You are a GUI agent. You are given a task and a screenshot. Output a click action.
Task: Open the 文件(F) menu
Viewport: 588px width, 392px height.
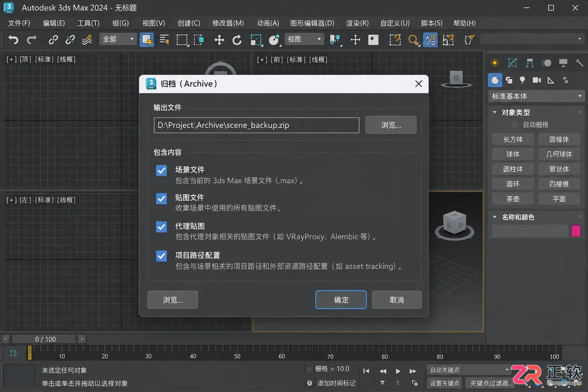[19, 23]
